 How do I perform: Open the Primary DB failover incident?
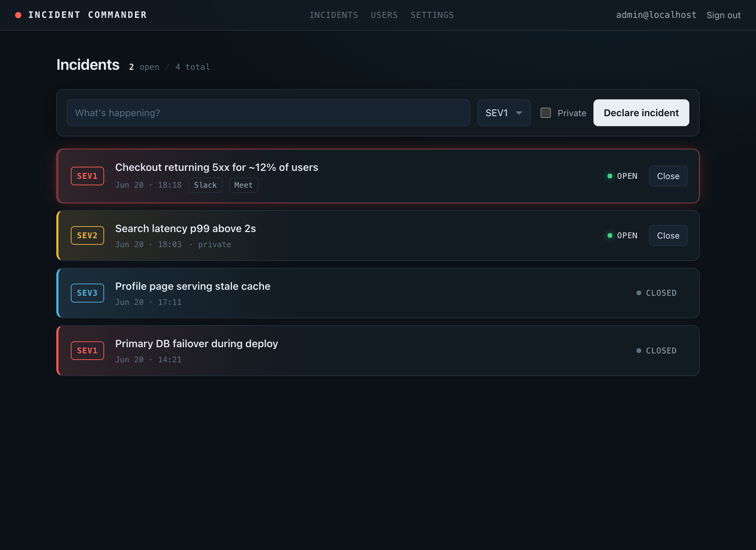click(197, 344)
